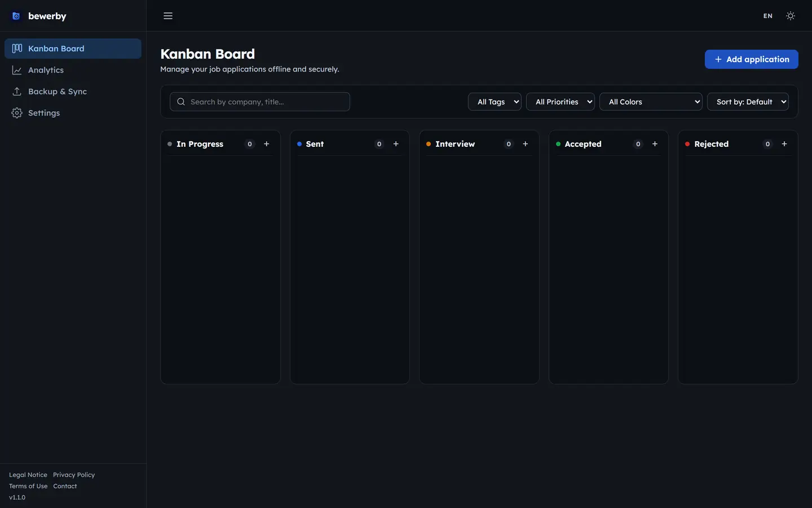Add a card to Rejected column

pyautogui.click(x=784, y=144)
